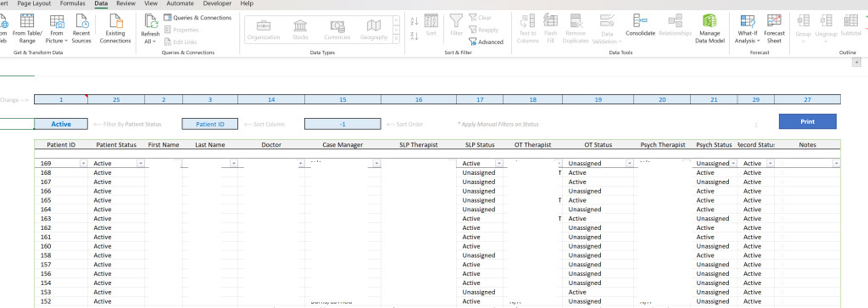Click the blue Print button
Viewport: 868px width, 308px height.
(x=807, y=121)
